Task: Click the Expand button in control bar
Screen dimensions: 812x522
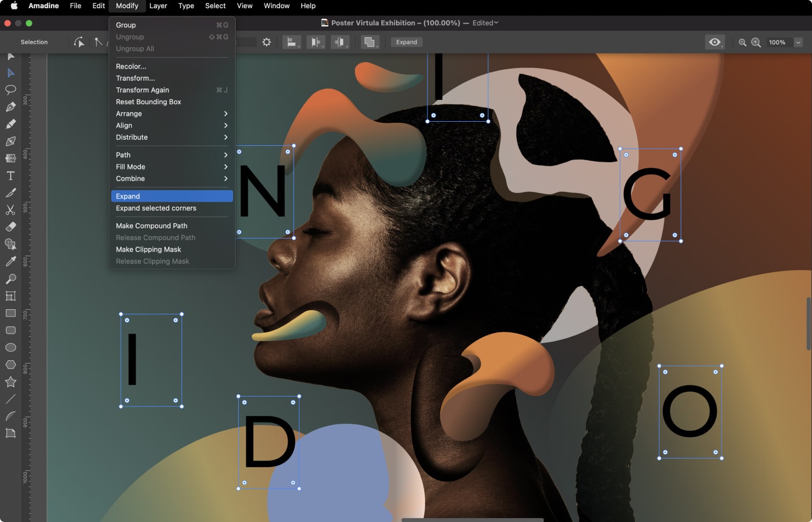Action: [407, 42]
